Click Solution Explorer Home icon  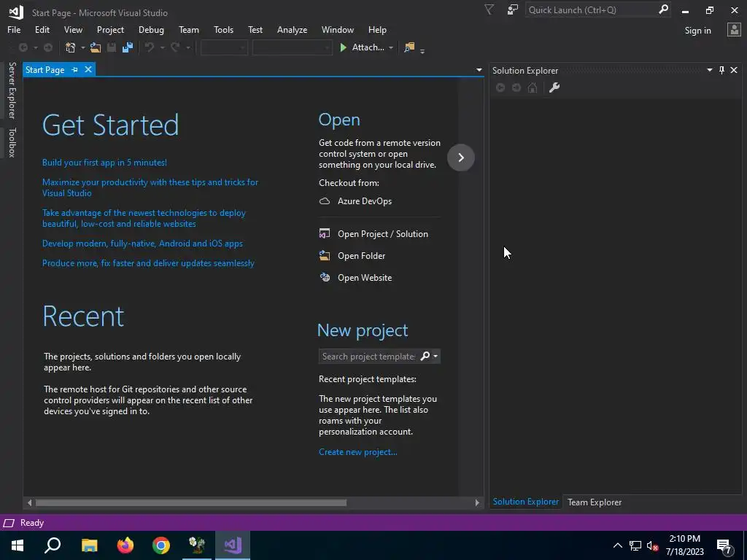click(x=533, y=87)
